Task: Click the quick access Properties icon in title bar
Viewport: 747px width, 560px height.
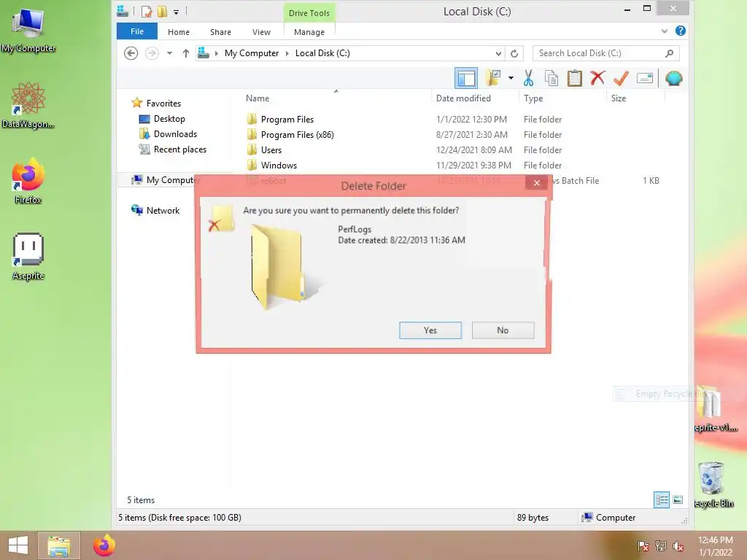Action: click(x=146, y=11)
